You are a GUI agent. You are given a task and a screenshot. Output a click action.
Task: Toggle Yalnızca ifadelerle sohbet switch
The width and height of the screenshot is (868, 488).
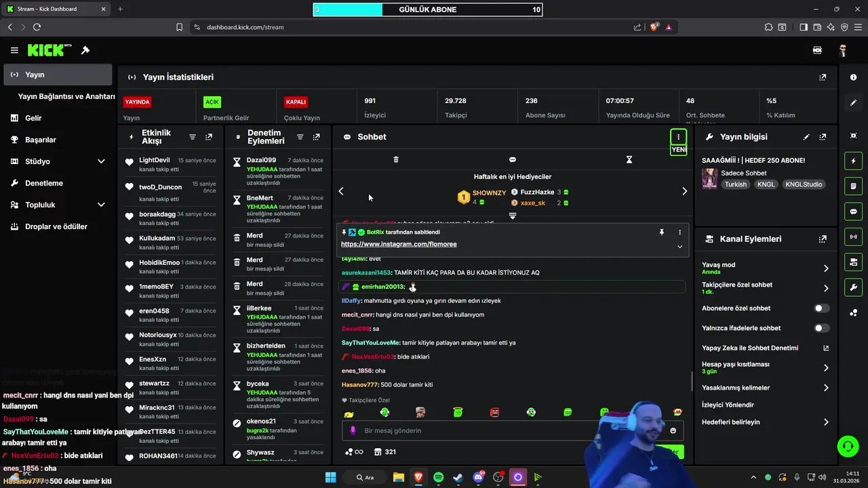point(822,328)
